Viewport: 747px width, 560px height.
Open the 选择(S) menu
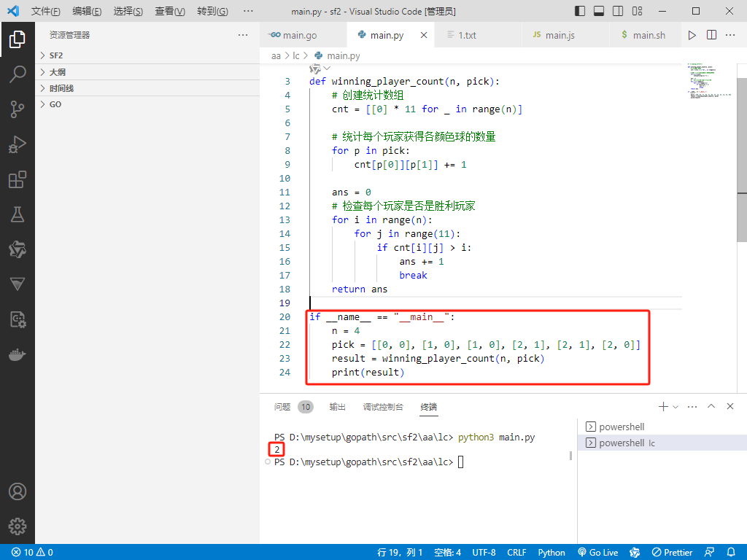pos(128,11)
